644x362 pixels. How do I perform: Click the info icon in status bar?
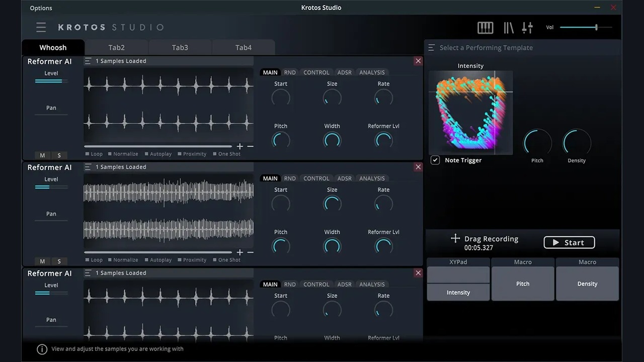pyautogui.click(x=42, y=349)
